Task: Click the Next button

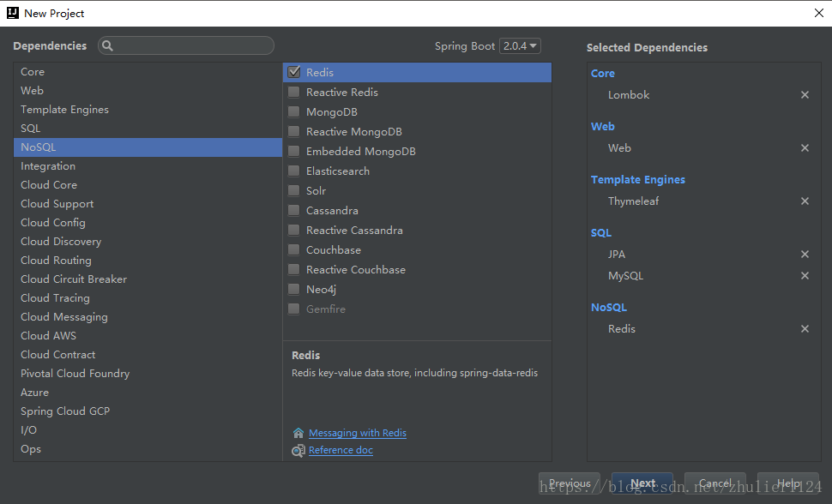Action: click(x=642, y=483)
